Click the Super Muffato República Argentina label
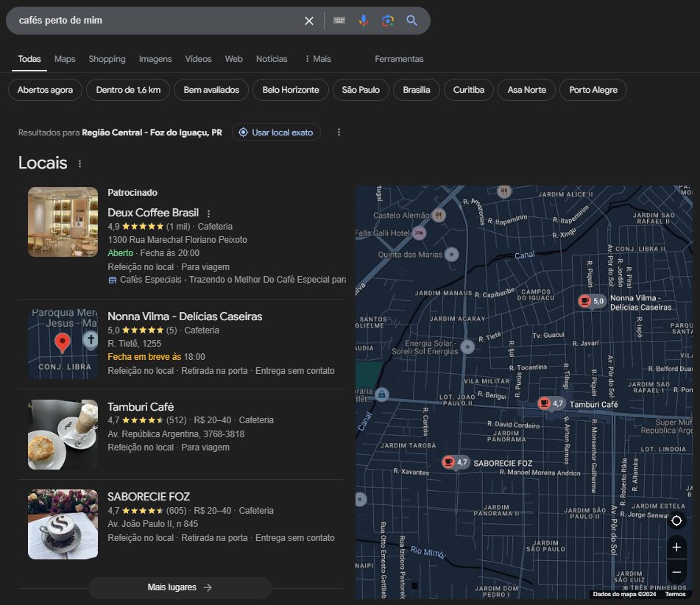 tap(667, 426)
